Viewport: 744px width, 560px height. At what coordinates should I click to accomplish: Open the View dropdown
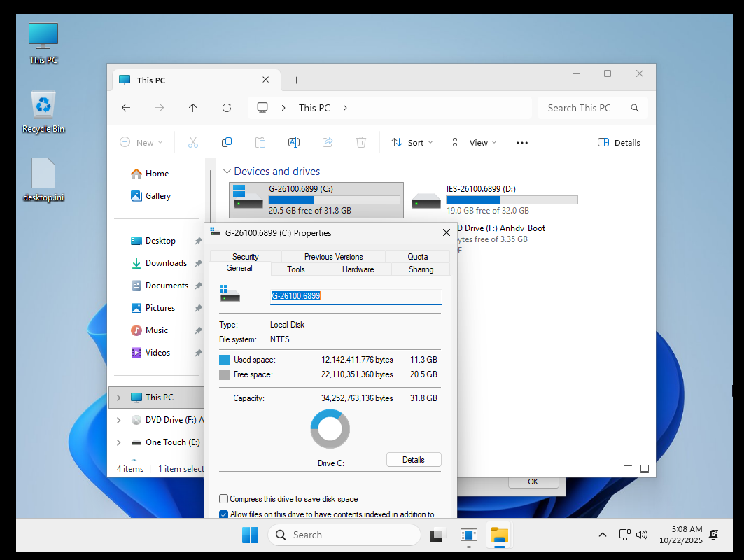tap(474, 142)
